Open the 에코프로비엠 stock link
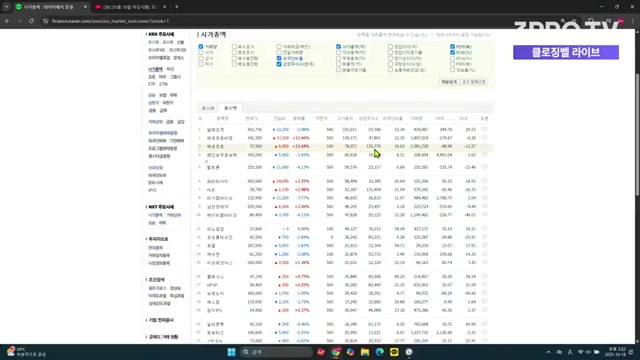The image size is (640, 360). [x=219, y=138]
